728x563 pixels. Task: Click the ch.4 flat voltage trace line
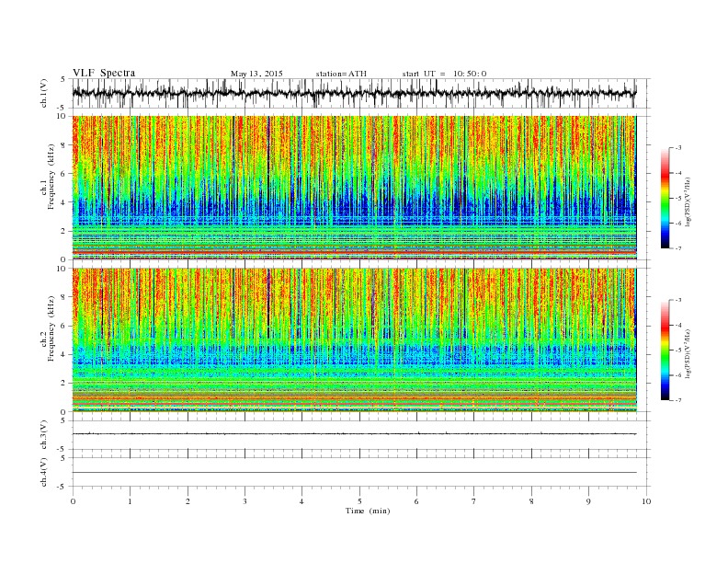pyautogui.click(x=354, y=473)
